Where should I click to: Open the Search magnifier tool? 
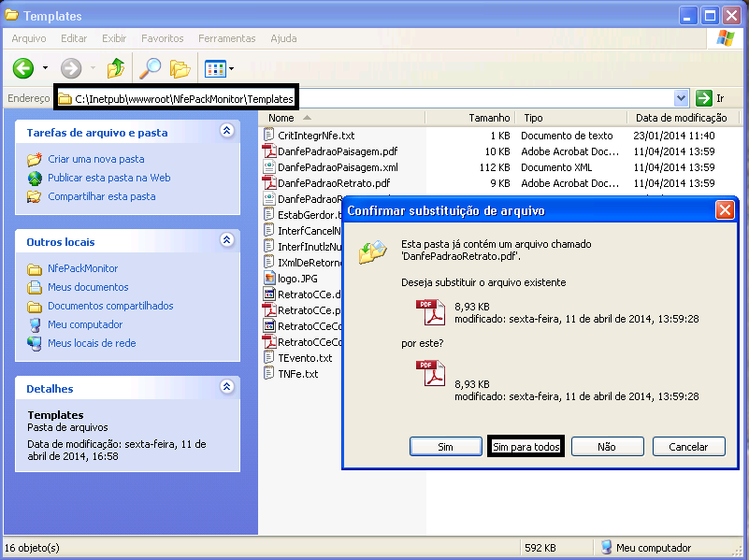point(149,68)
